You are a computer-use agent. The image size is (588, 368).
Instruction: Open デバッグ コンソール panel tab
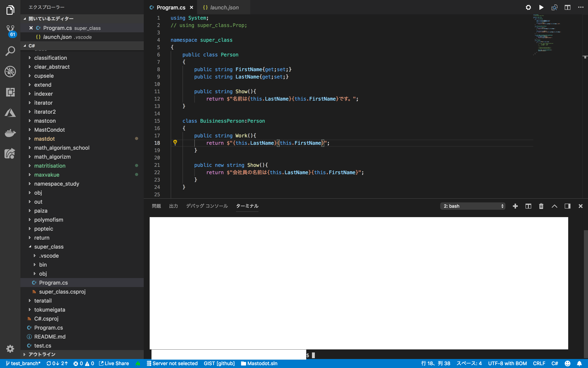tap(207, 206)
